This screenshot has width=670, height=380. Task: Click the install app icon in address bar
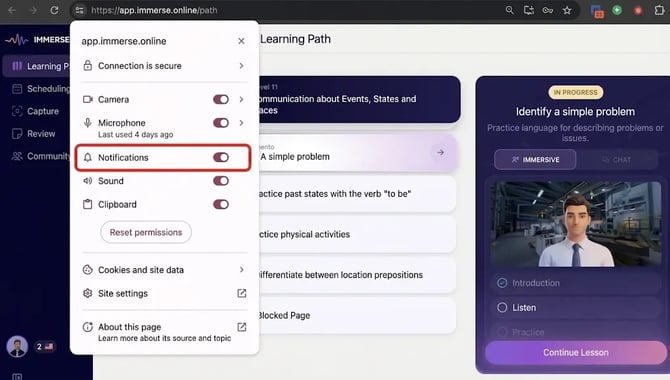point(529,10)
